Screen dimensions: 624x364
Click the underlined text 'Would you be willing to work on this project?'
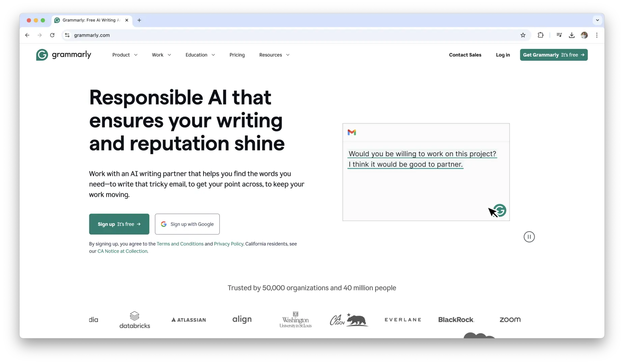[422, 154]
